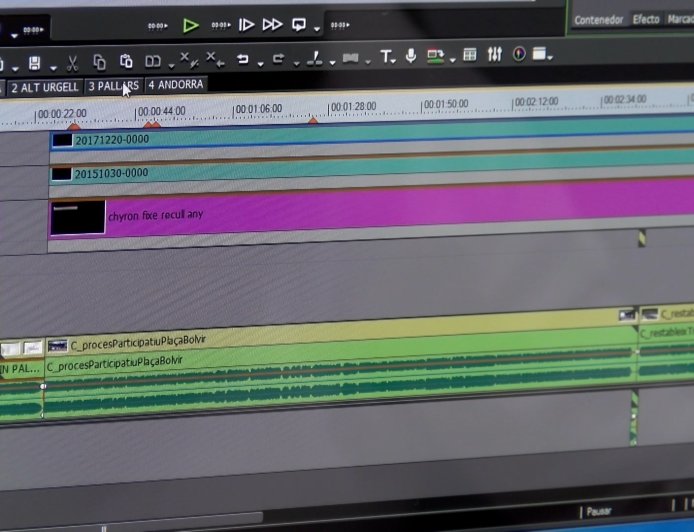Switch to the 3 PALLARS sequence tab

pyautogui.click(x=113, y=86)
